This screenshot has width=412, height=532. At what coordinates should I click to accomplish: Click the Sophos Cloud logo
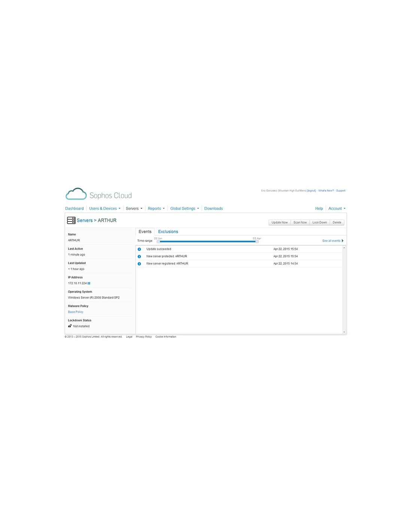(x=99, y=195)
